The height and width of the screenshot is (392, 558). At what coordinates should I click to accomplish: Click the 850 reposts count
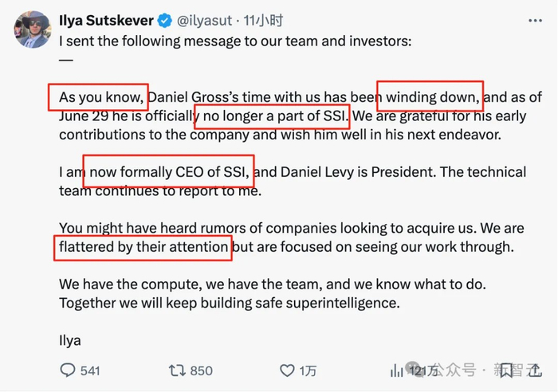tap(202, 370)
